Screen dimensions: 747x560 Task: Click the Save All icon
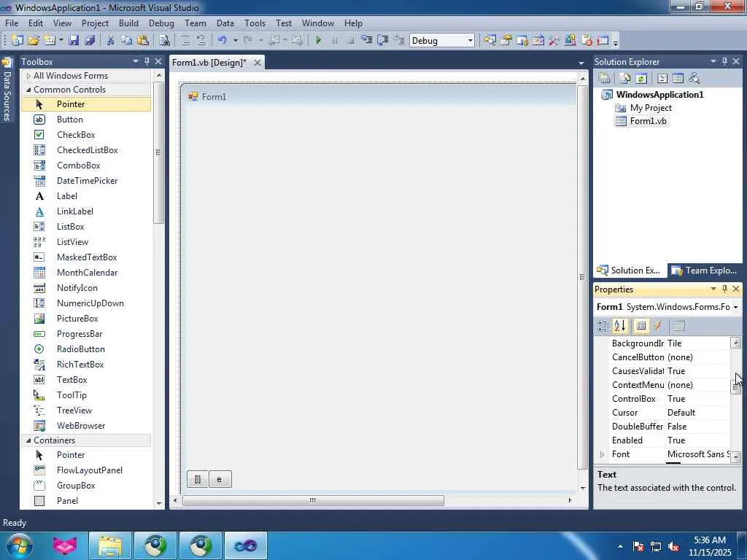pos(90,41)
